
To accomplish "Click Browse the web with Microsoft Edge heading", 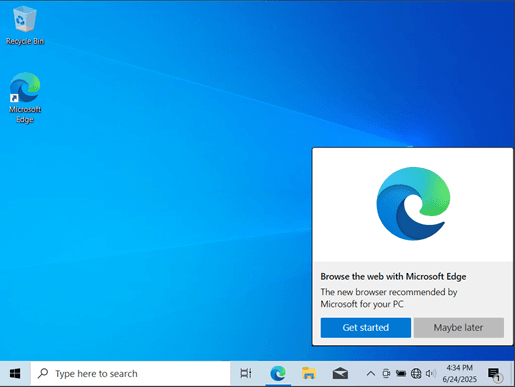I will tap(393, 276).
